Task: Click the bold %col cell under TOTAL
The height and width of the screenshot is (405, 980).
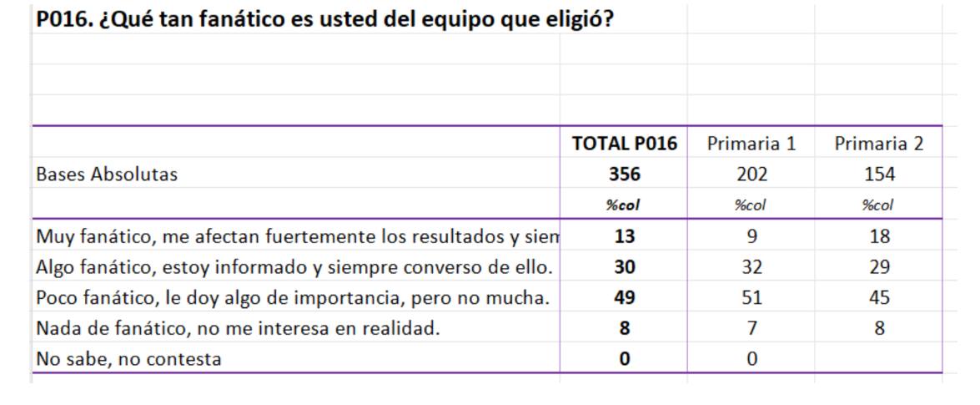Action: tap(623, 205)
